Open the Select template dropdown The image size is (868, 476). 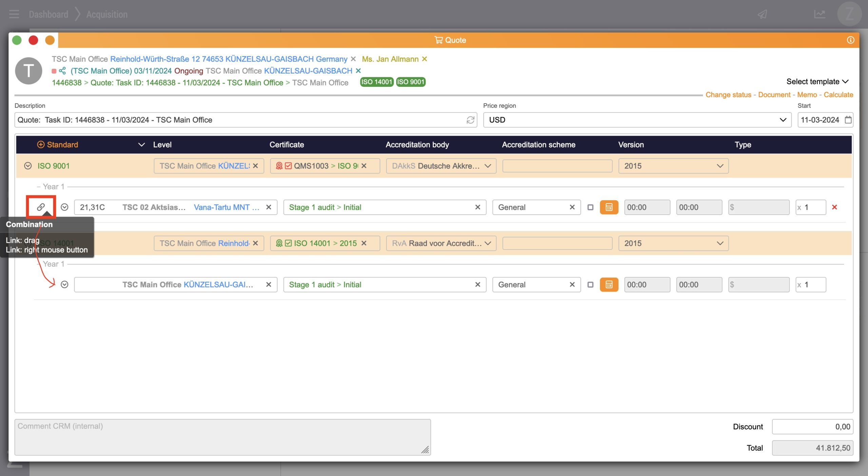point(817,82)
